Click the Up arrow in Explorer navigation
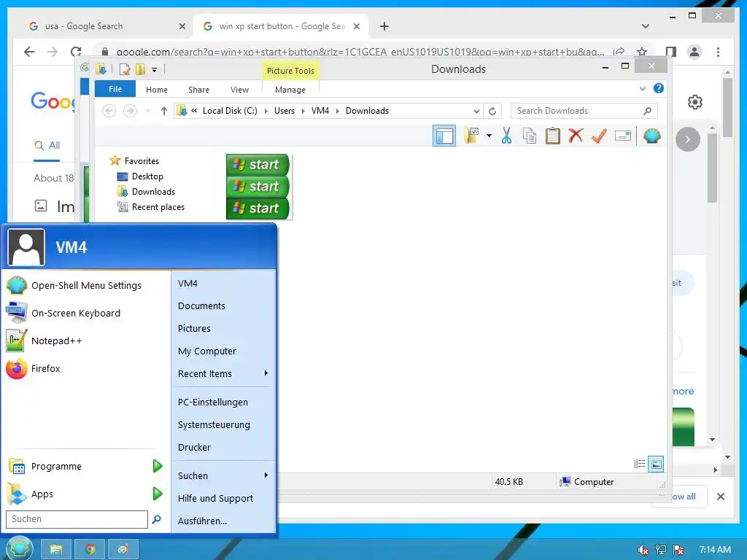The width and height of the screenshot is (747, 560). 164,111
